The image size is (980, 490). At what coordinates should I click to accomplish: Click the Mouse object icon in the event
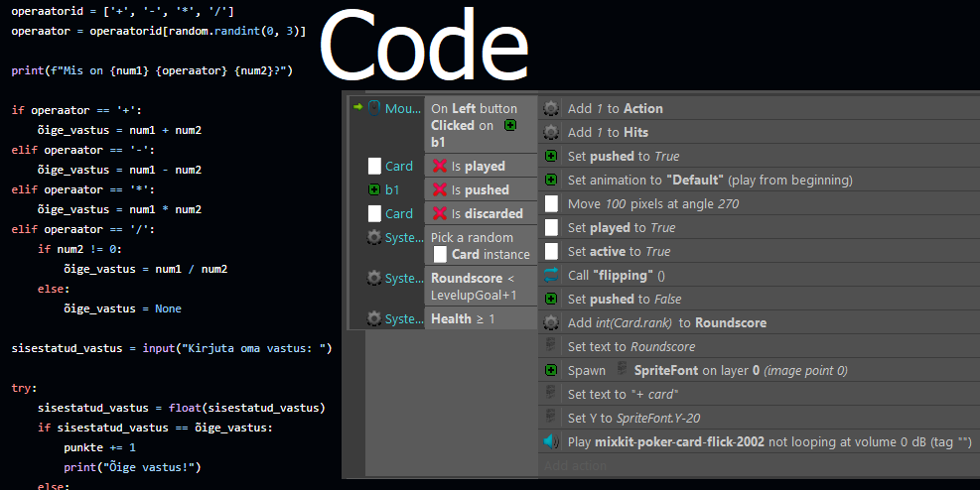click(x=374, y=108)
